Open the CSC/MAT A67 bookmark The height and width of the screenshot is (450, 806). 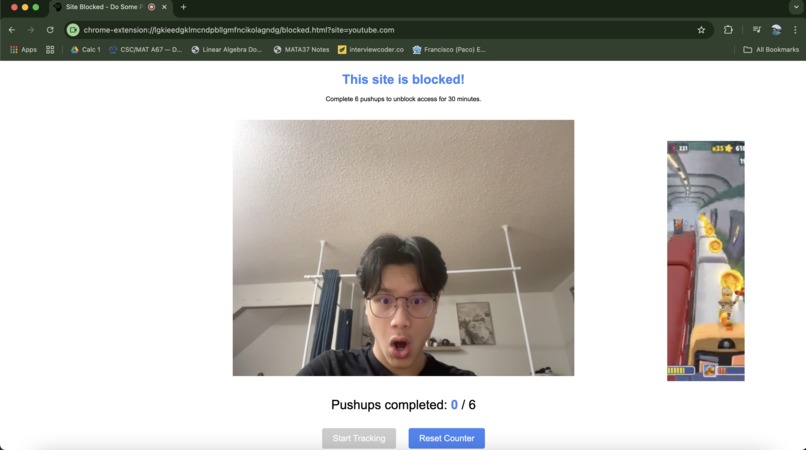click(145, 50)
